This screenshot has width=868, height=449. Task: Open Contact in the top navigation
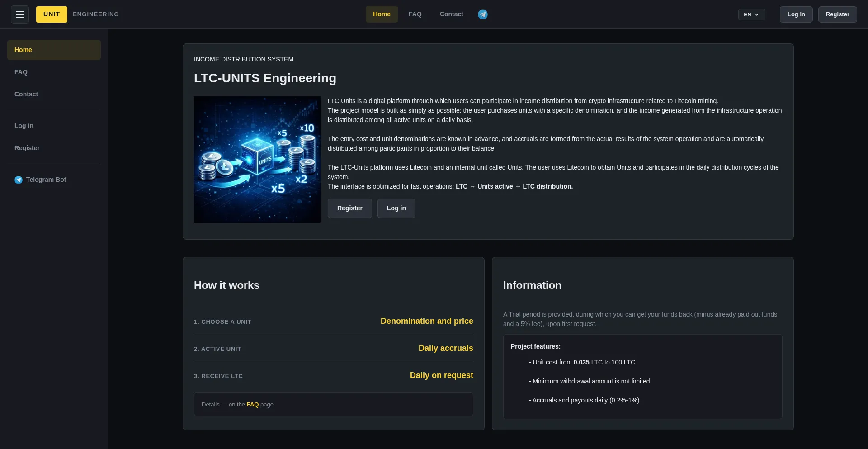(x=452, y=14)
